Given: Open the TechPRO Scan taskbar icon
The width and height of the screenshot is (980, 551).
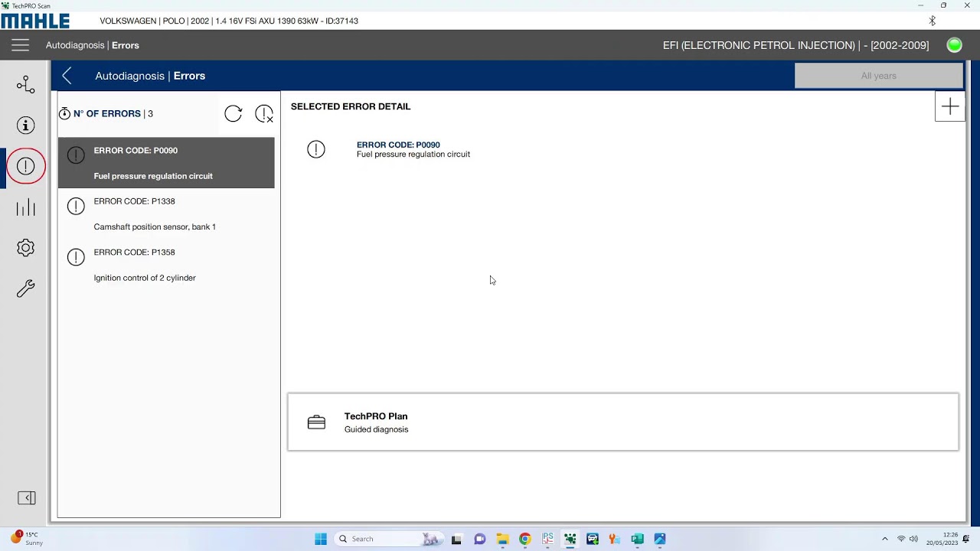Looking at the screenshot, I should pos(570,539).
